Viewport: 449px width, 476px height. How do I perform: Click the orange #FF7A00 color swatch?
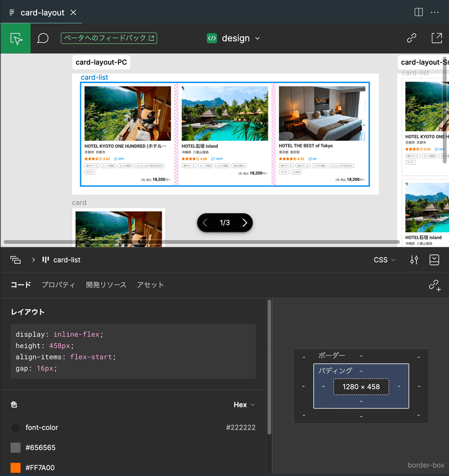(16, 467)
